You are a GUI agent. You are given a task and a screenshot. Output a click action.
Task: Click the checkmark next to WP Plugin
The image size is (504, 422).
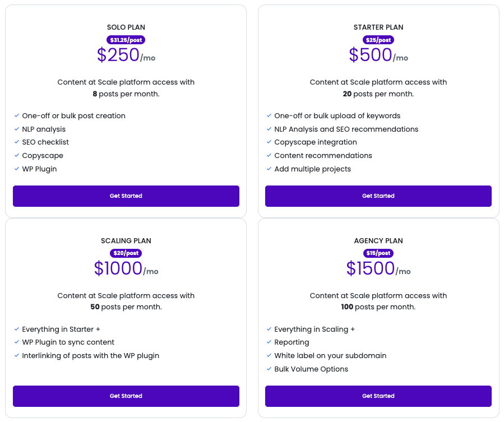tap(17, 169)
